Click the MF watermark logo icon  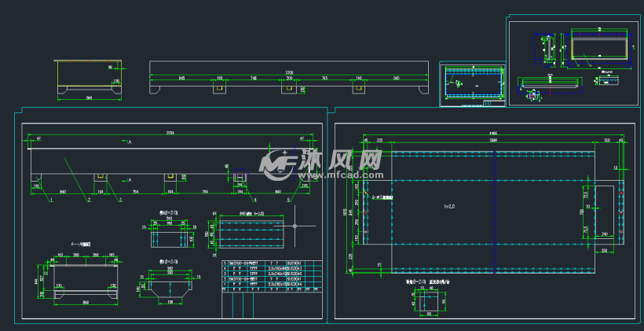pyautogui.click(x=277, y=164)
